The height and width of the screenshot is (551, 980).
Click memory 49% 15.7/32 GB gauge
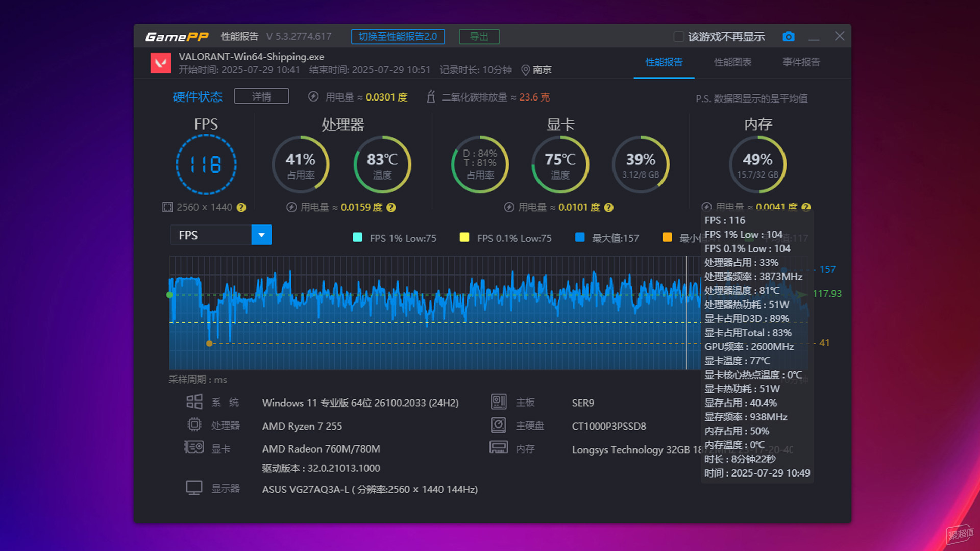click(757, 164)
